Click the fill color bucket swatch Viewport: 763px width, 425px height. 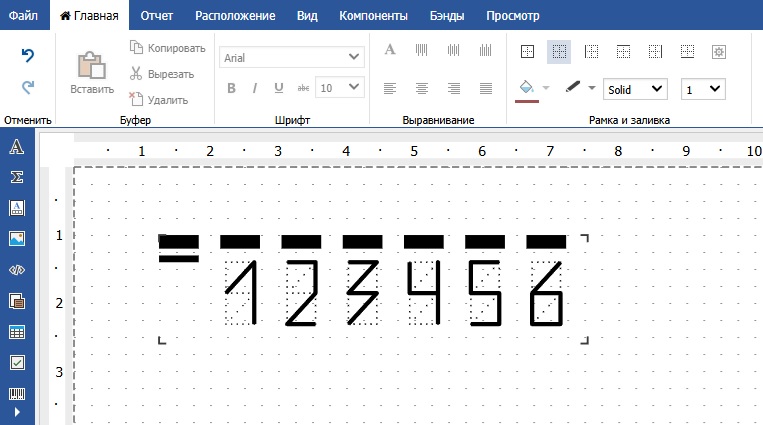(525, 88)
